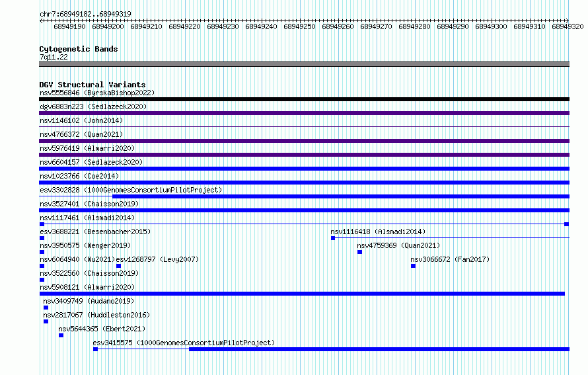This screenshot has height=375, width=588.
Task: Click the blue block under nsv5644365
Action: [x=61, y=335]
